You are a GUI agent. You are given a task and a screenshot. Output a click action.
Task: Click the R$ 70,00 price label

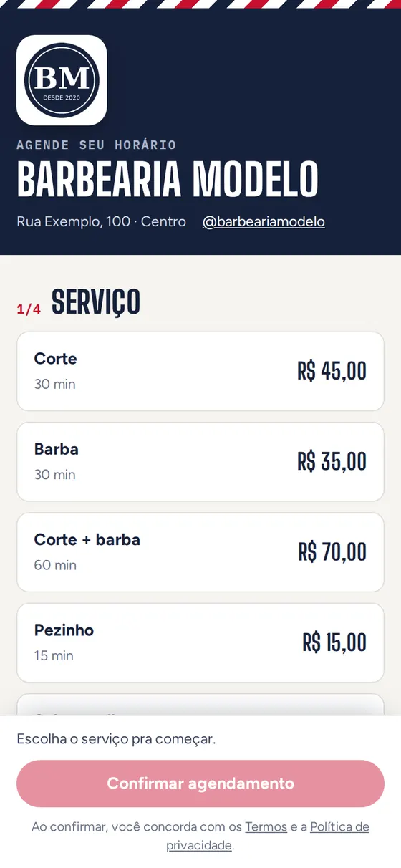pos(333,552)
